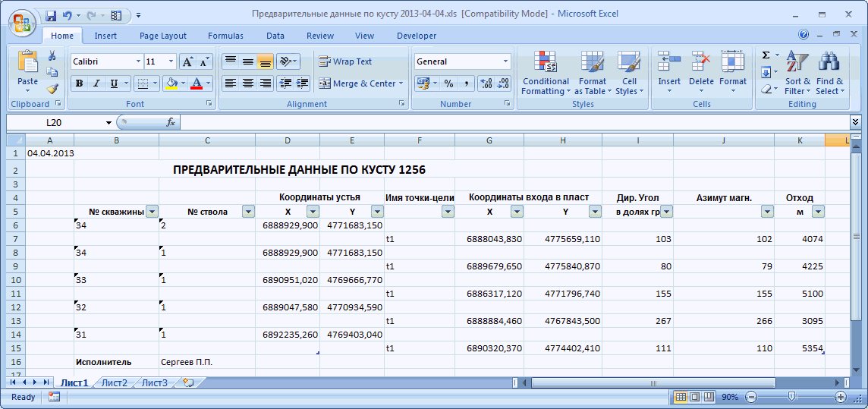Open the Лист2 worksheet tab
This screenshot has width=868, height=409.
(115, 382)
